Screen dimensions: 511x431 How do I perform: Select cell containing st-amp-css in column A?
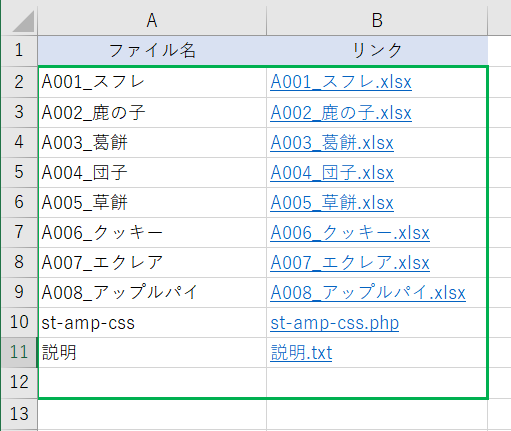(152, 322)
